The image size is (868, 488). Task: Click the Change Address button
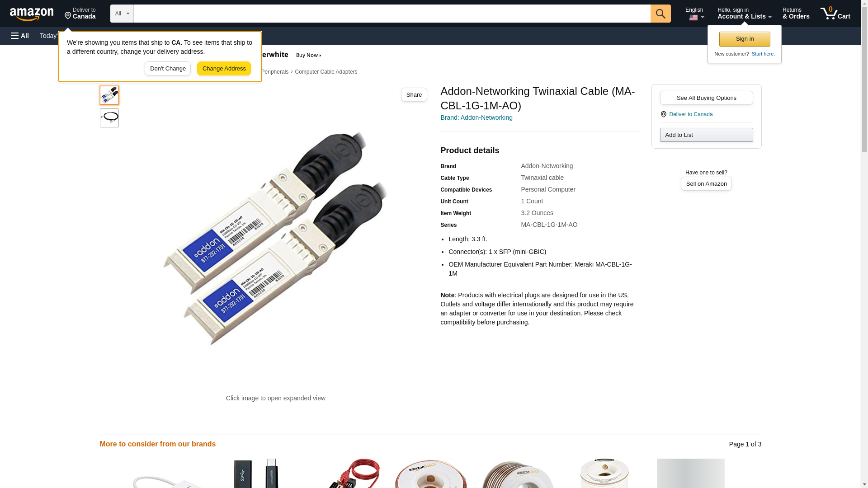click(224, 69)
